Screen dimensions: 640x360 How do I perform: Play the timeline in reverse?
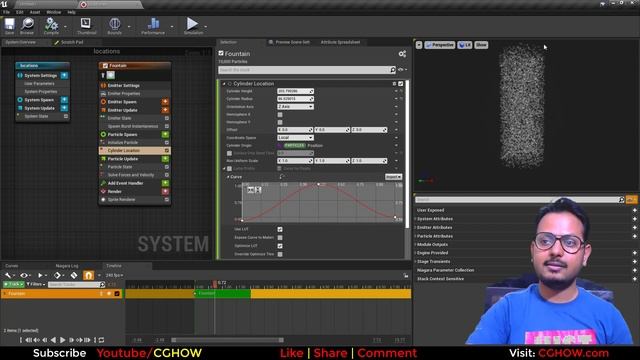[x=53, y=340]
